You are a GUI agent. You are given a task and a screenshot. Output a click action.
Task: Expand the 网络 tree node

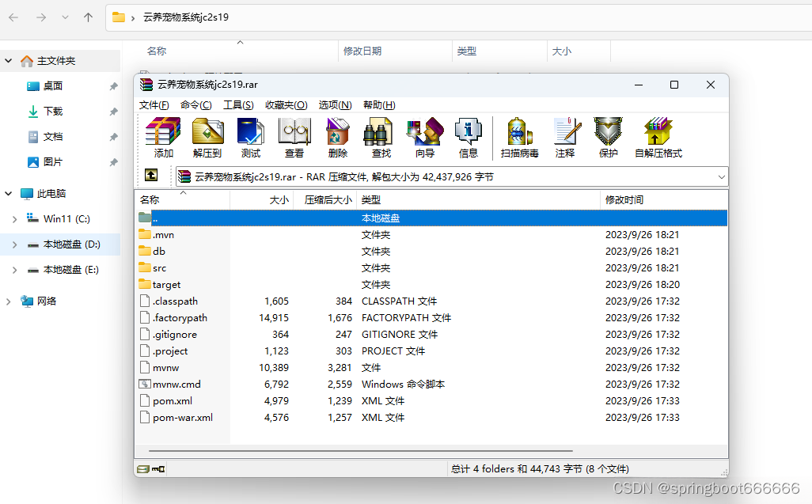click(8, 301)
